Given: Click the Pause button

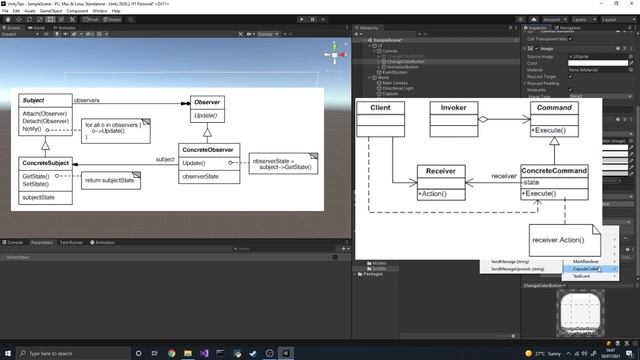Looking at the screenshot, I should [313, 20].
